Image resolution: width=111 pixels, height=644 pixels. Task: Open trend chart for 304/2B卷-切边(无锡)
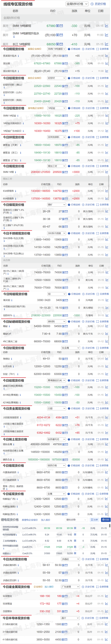107,247
